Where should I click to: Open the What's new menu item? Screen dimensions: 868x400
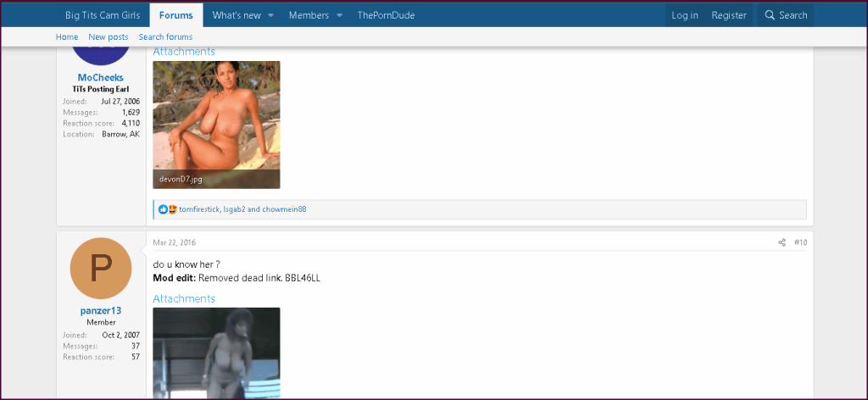tap(236, 15)
